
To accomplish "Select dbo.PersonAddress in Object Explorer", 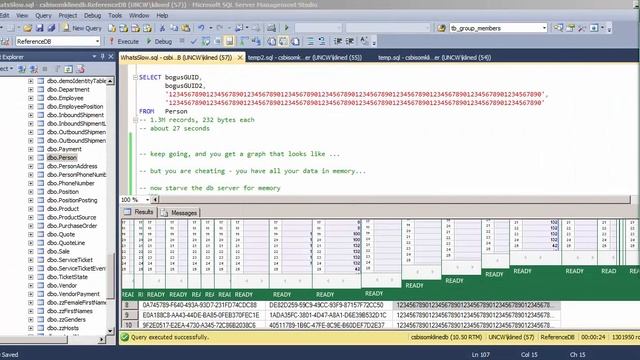I will 72,166.
